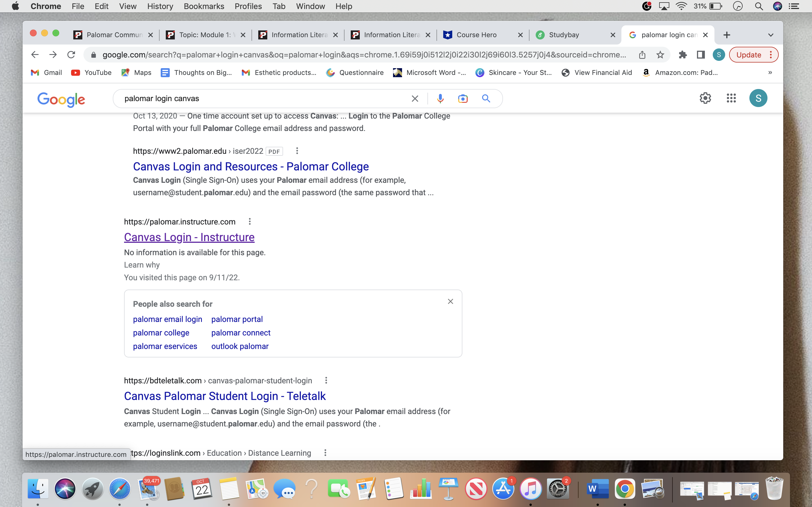Reload the current page

click(x=71, y=55)
